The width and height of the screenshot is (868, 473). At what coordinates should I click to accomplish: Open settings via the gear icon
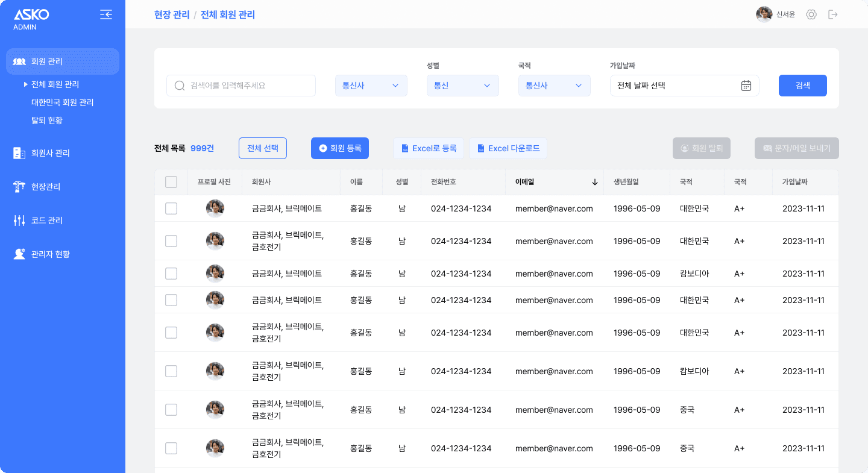click(811, 14)
